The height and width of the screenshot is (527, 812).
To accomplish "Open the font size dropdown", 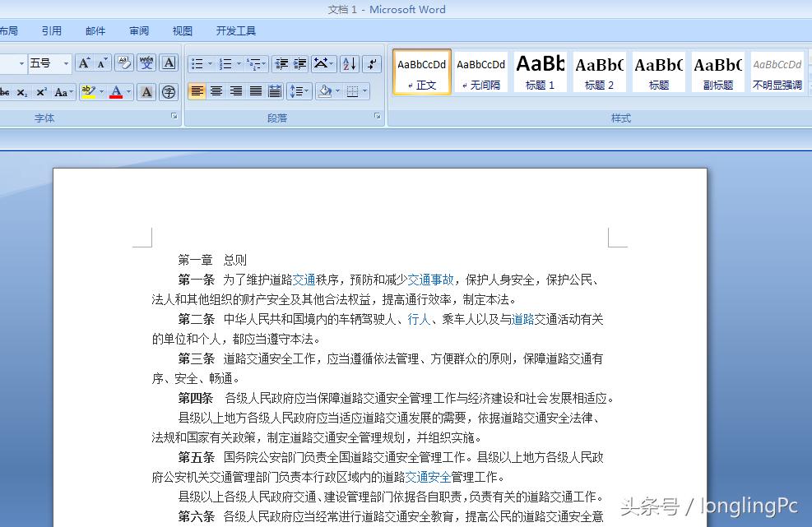I will (x=64, y=63).
